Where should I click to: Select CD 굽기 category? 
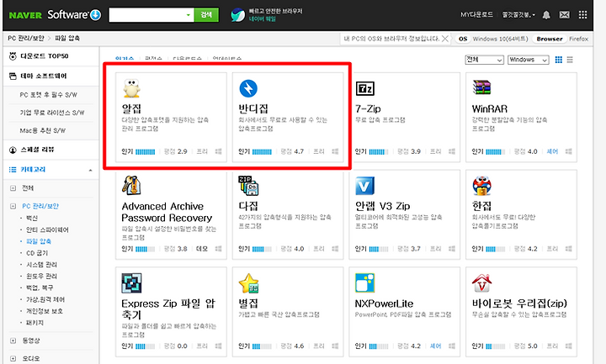tap(37, 253)
